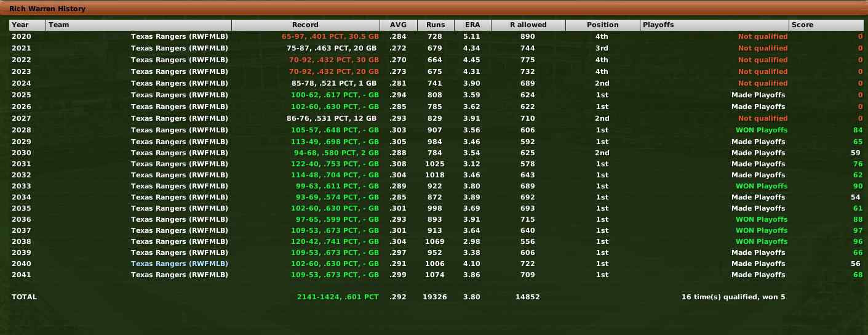Screen dimensions: 868x335
Task: Click the 1025 runs value for 2031
Action: pyautogui.click(x=435, y=164)
